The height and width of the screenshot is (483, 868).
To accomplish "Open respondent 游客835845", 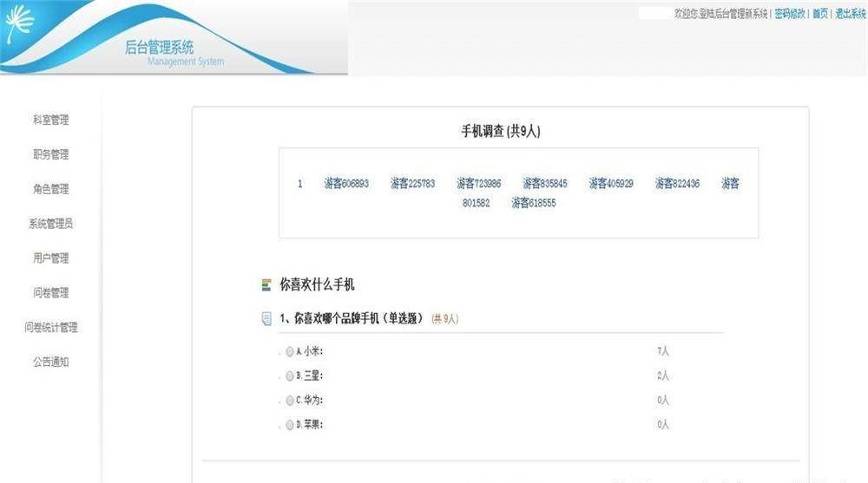I will click(545, 183).
